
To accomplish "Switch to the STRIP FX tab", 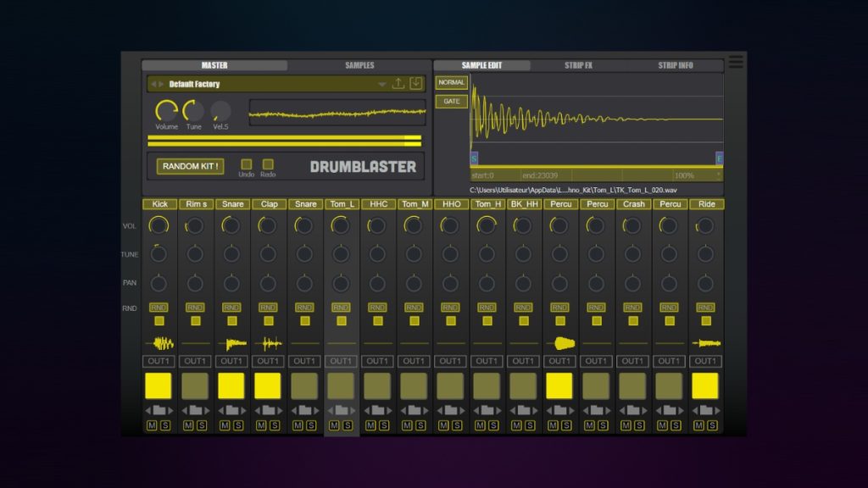I will (x=578, y=65).
